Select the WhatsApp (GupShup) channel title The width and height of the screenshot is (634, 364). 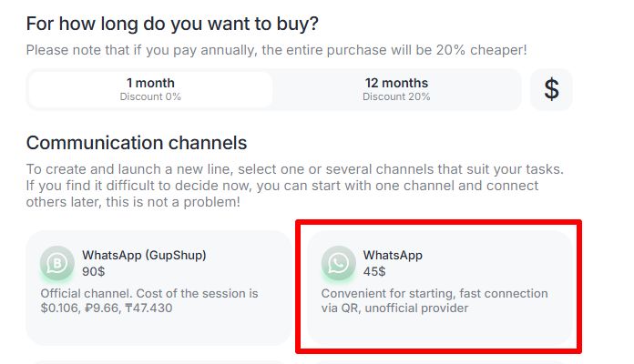144,255
